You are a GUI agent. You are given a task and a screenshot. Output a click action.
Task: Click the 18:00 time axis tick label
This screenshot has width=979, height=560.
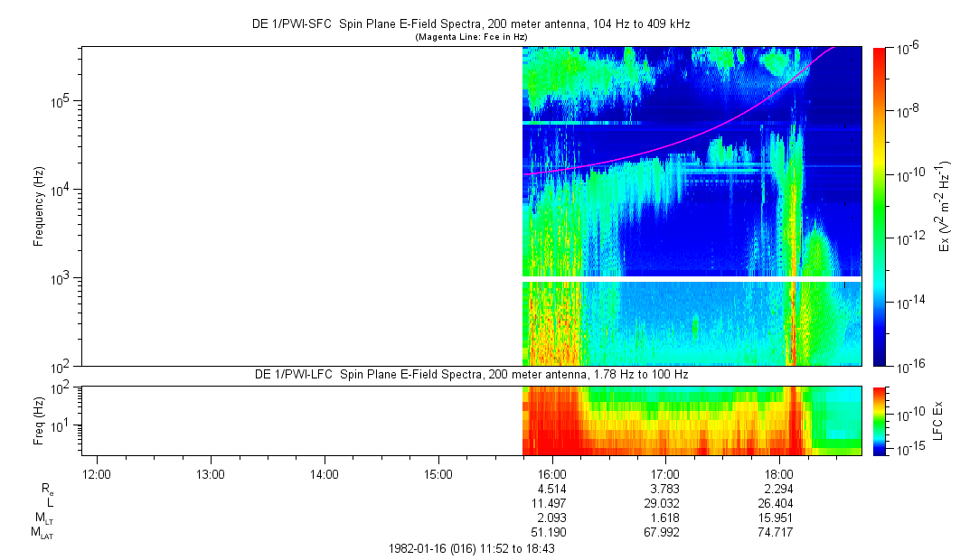click(x=779, y=473)
